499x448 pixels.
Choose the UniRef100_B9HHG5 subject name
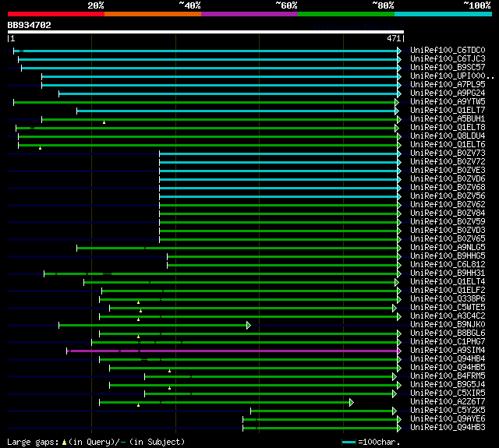point(448,256)
